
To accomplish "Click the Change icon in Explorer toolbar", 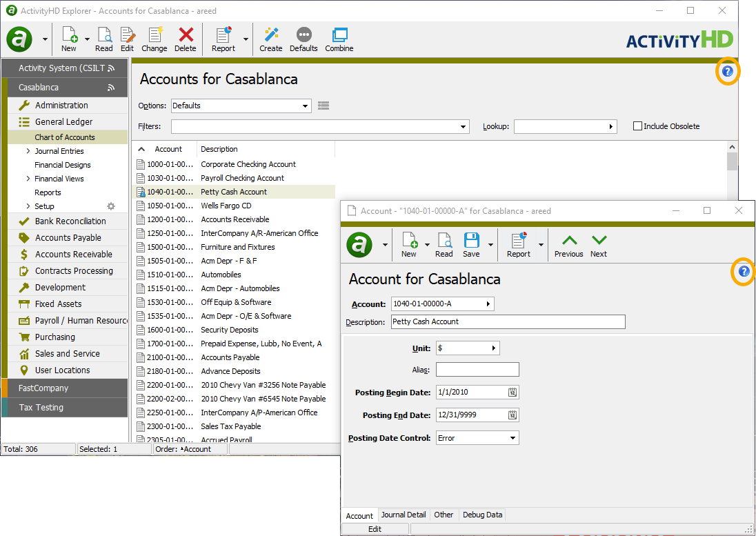I will click(155, 39).
